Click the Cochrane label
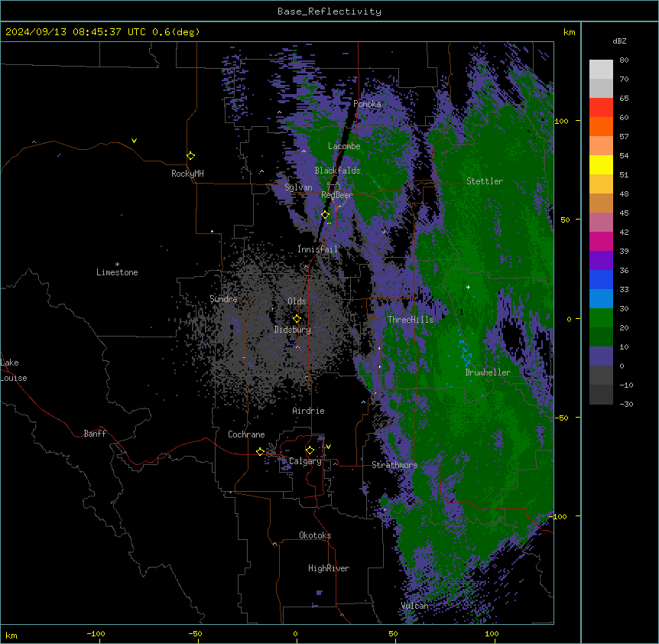Image resolution: width=659 pixels, height=644 pixels. pyautogui.click(x=246, y=434)
